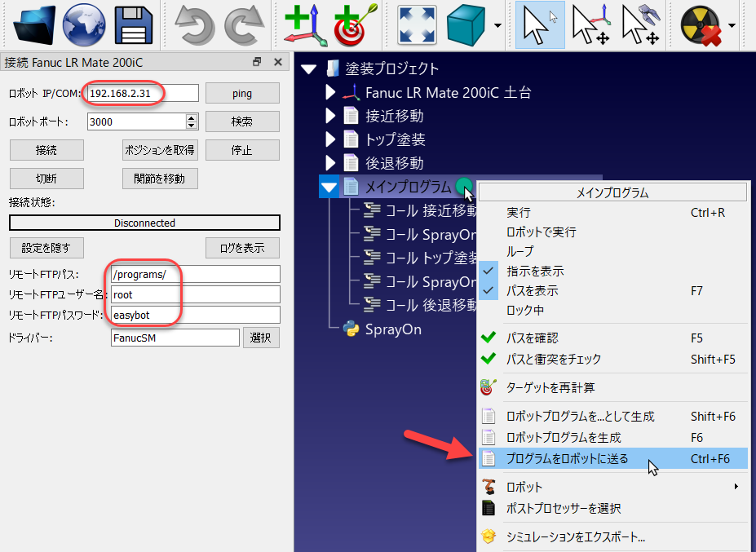Image resolution: width=756 pixels, height=552 pixels.
Task: Click the Disconnected status bar
Action: 144,223
